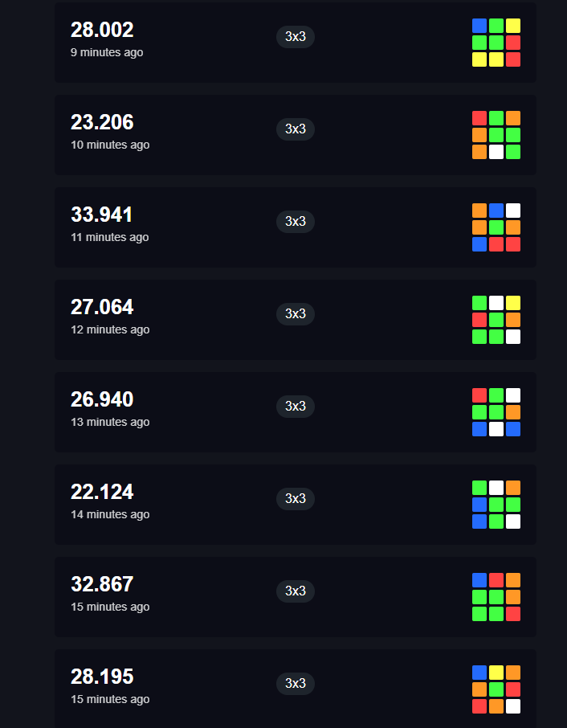Click the '11 minutes ago' timestamp
Screen dimensions: 567x728
click(x=109, y=237)
